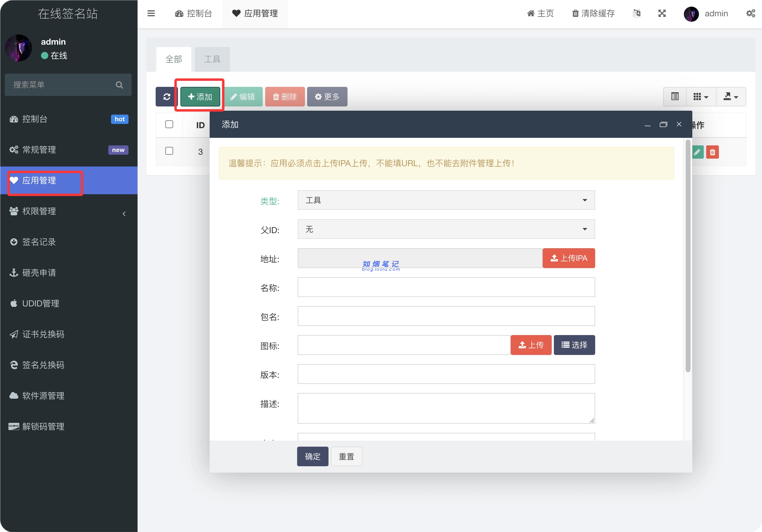762x532 pixels.
Task: Focus the 图标 path input field
Action: 404,345
